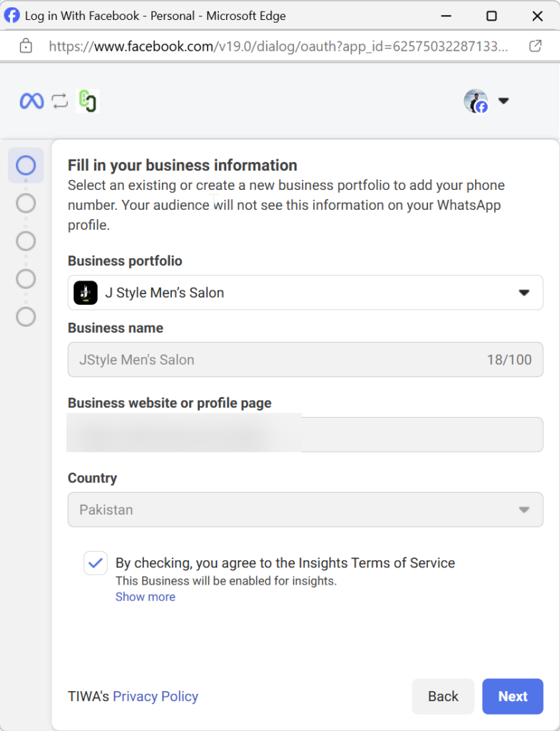Select the fifth step circle in sidebar
Image resolution: width=560 pixels, height=731 pixels.
[x=26, y=316]
